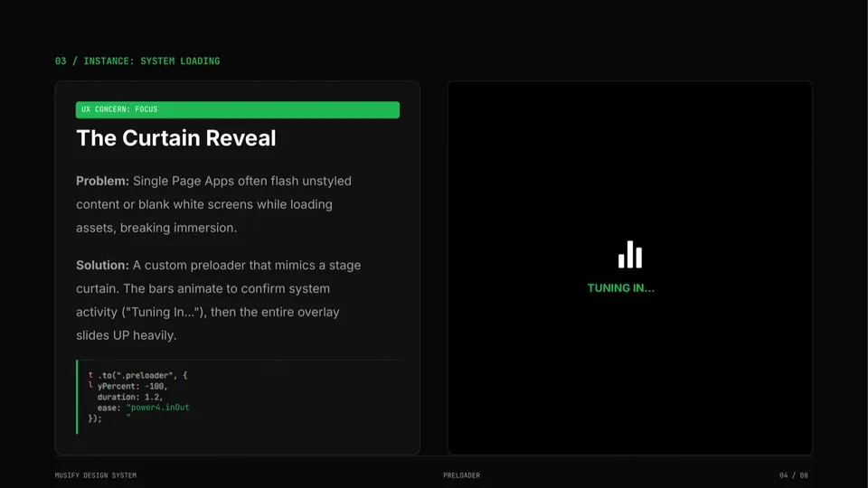Click the code line duration: 1.2,
This screenshot has width=868, height=488.
pos(130,397)
